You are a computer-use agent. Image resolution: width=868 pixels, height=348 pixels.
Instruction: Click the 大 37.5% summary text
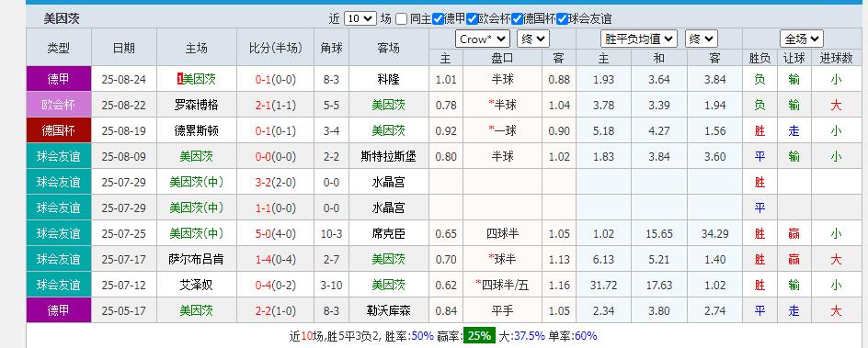(522, 336)
